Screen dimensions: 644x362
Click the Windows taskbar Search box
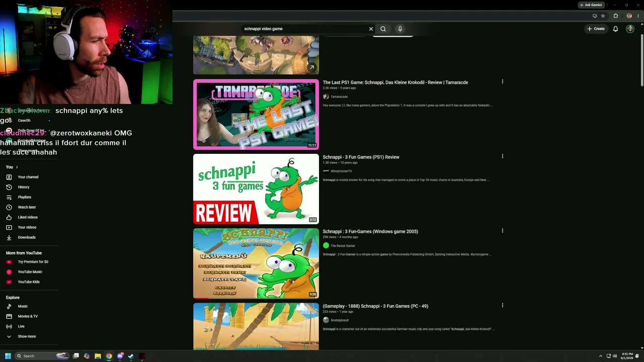point(42,356)
